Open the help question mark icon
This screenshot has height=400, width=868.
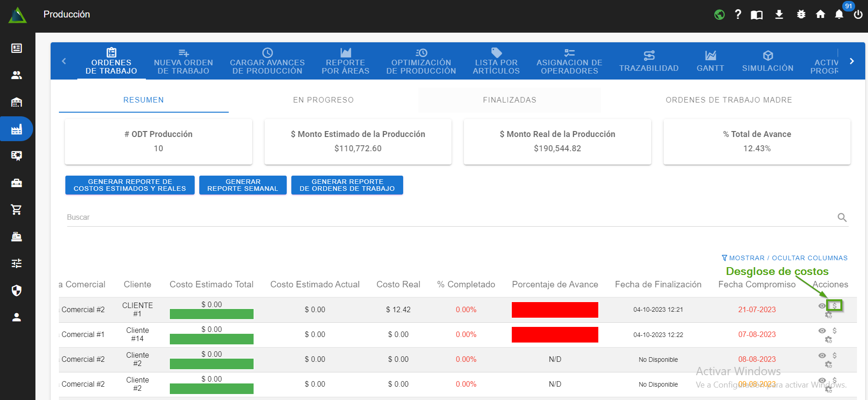tap(738, 15)
